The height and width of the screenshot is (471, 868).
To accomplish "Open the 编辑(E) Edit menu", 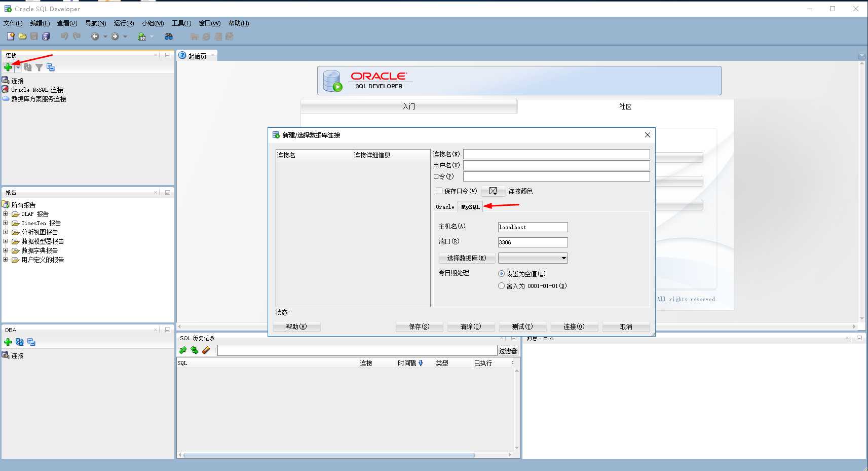I will pyautogui.click(x=40, y=23).
